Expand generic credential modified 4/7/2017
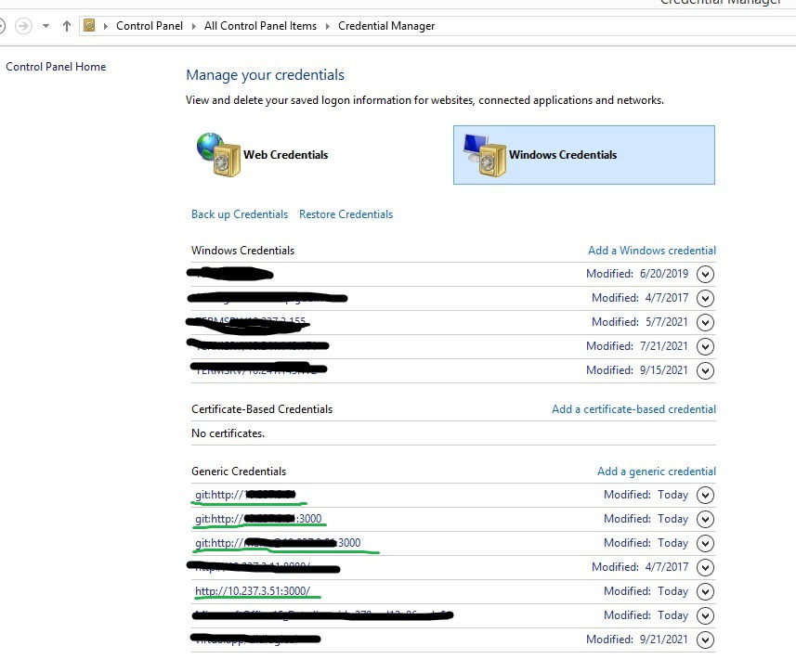The image size is (796, 672). click(x=705, y=567)
